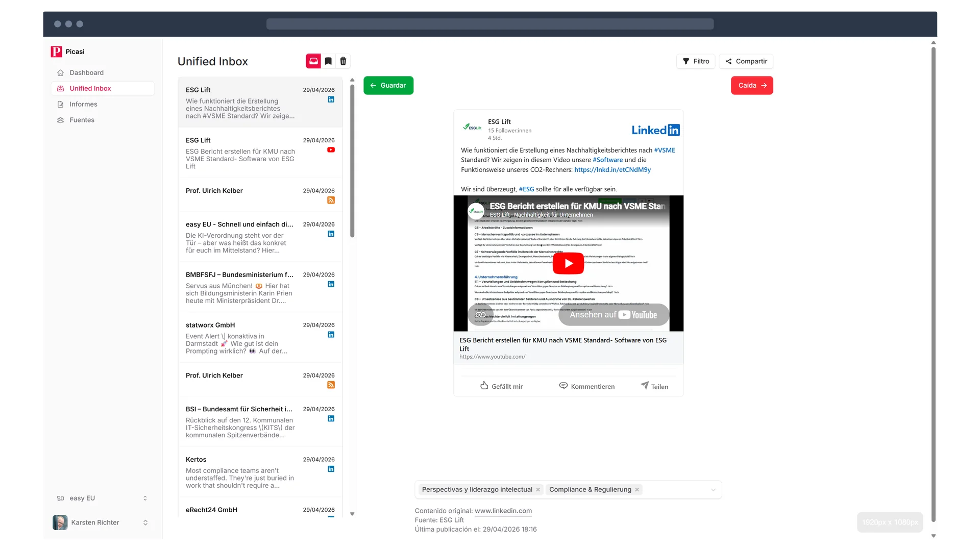Click the page scrollbar down arrow
The height and width of the screenshot is (551, 980).
coord(934,536)
